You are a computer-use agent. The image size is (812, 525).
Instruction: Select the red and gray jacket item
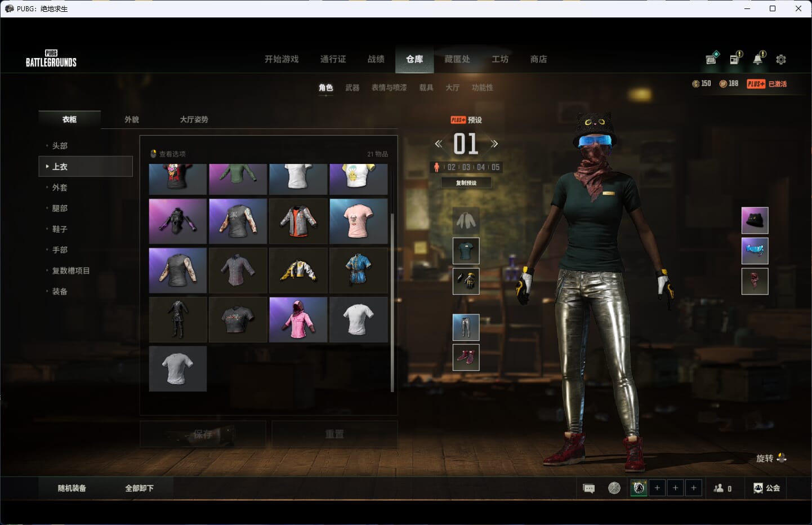(x=298, y=221)
